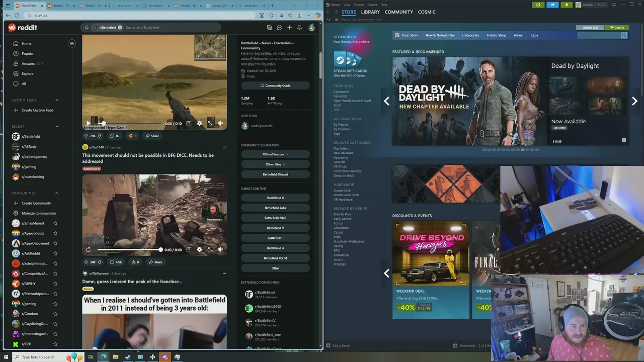Switch to Steam LIBRARY tab

[370, 12]
